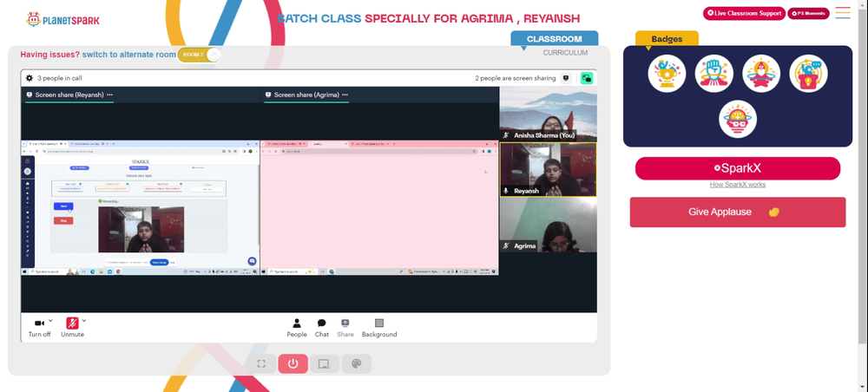868x392 pixels.
Task: Click the Reyansh tile microphone icon
Action: [x=505, y=191]
